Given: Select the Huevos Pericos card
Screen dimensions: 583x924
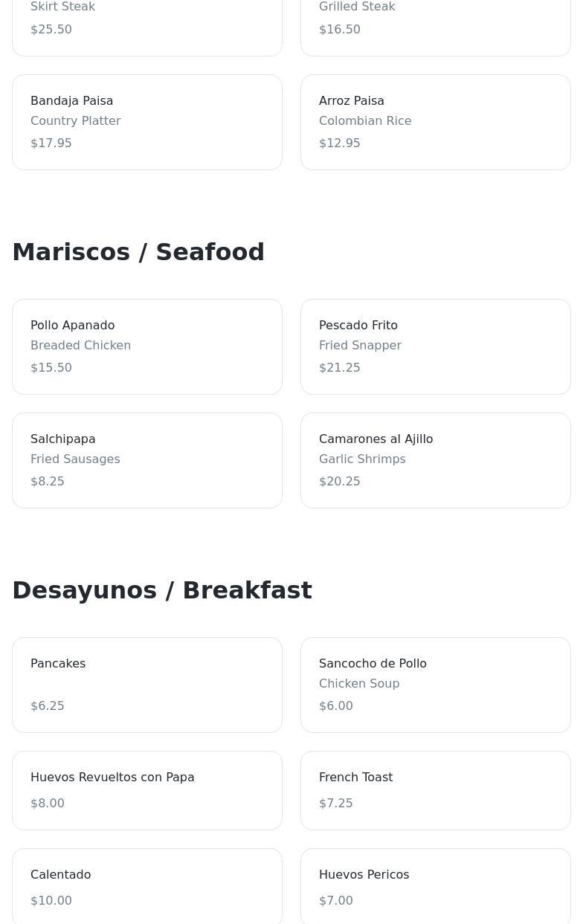Looking at the screenshot, I should tap(435, 886).
